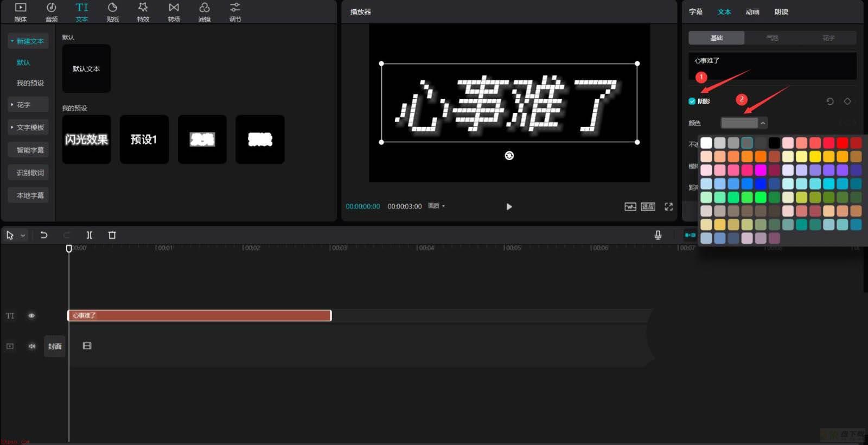Open the 音频 audio panel
This screenshot has height=445, width=868.
(52, 12)
